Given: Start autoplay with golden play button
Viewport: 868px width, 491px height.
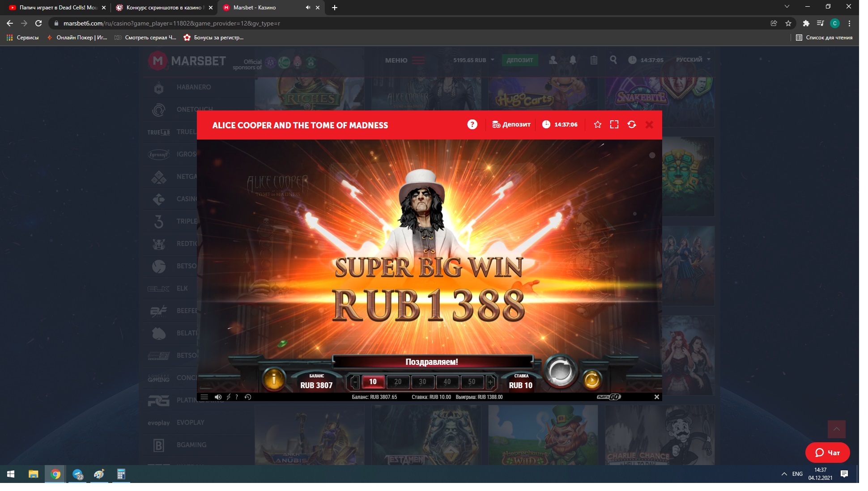Looking at the screenshot, I should [591, 380].
